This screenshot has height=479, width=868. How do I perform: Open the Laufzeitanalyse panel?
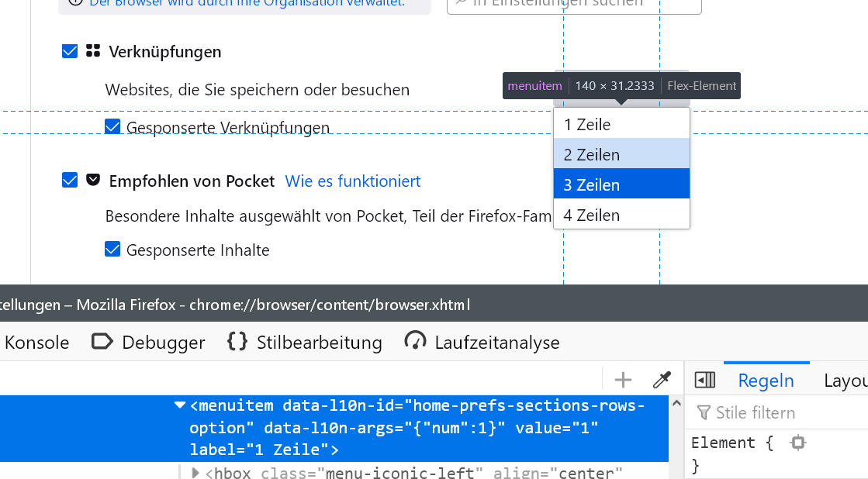point(482,342)
